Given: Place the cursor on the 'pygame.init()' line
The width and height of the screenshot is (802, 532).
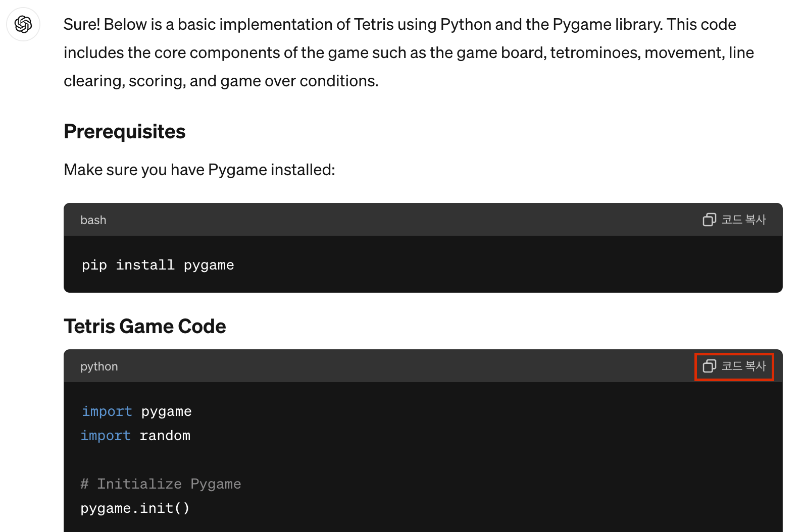Looking at the screenshot, I should coord(135,508).
